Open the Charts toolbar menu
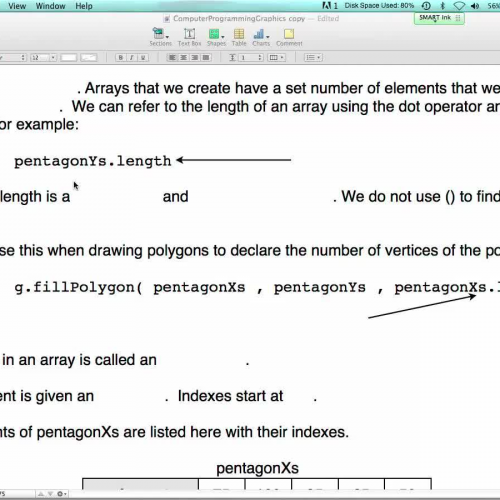Viewport: 500px width, 500px height. coord(261,37)
